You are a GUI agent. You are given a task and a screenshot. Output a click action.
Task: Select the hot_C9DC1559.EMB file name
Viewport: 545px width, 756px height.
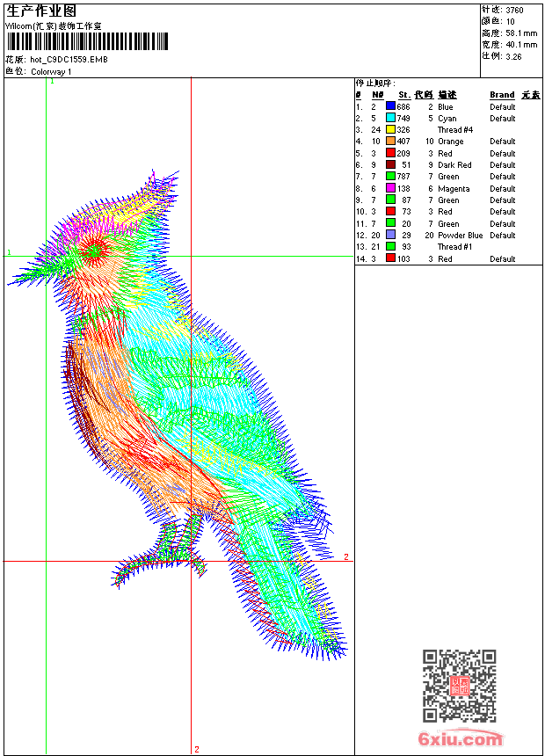[69, 60]
